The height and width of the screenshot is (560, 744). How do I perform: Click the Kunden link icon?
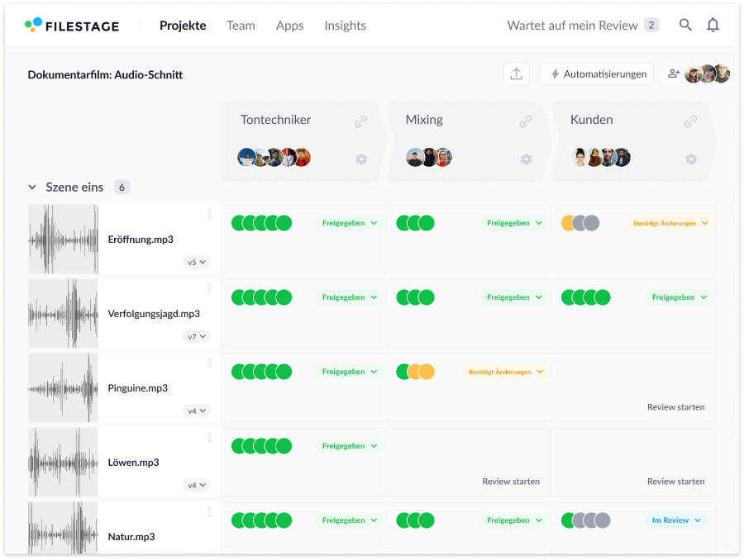pyautogui.click(x=690, y=121)
